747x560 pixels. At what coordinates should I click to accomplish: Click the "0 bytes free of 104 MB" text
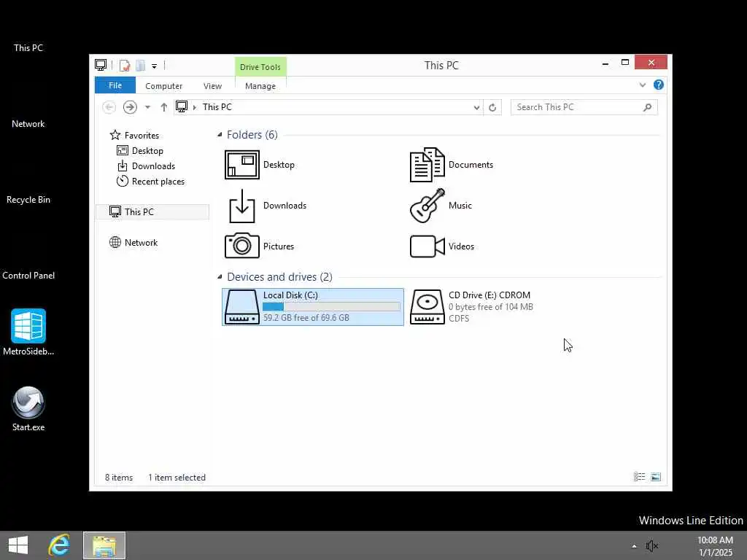491,307
